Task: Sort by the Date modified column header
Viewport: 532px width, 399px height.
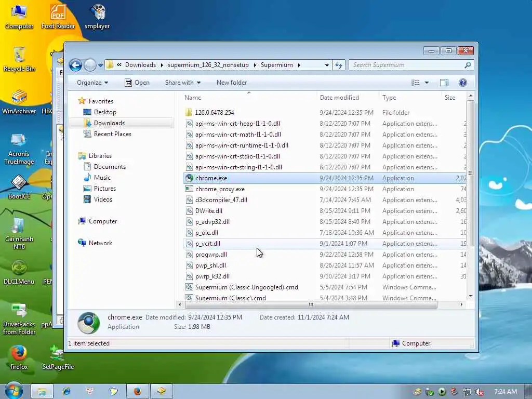Action: [339, 97]
